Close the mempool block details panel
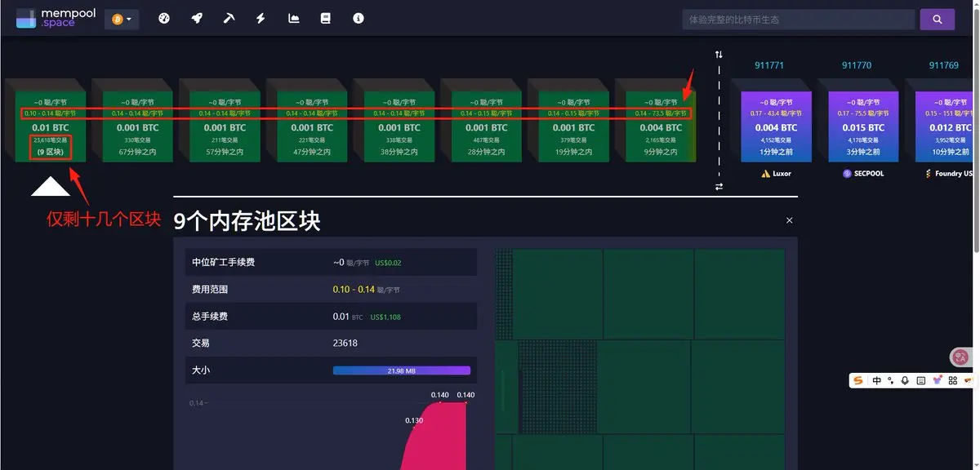 (x=789, y=220)
